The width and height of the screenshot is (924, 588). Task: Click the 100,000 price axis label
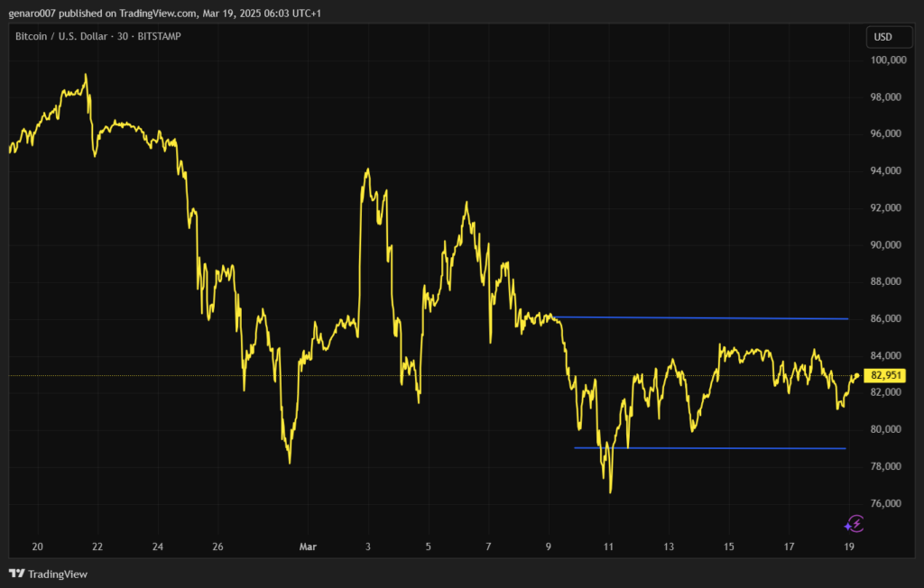click(x=888, y=60)
